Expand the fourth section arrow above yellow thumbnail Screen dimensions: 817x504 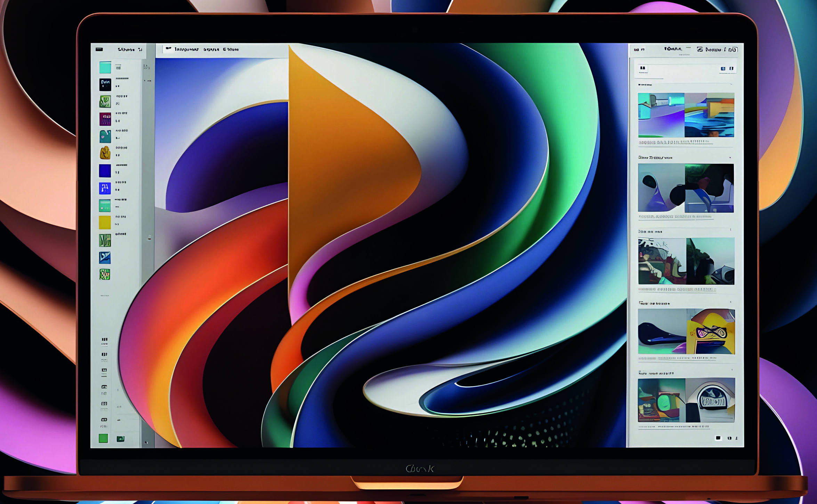730,302
